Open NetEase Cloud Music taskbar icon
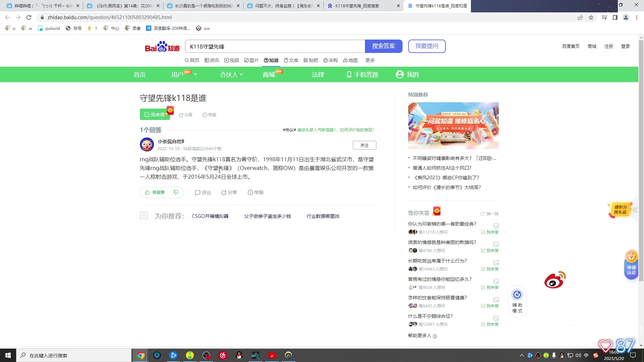Image resolution: width=644 pixels, height=362 pixels. 223,355
